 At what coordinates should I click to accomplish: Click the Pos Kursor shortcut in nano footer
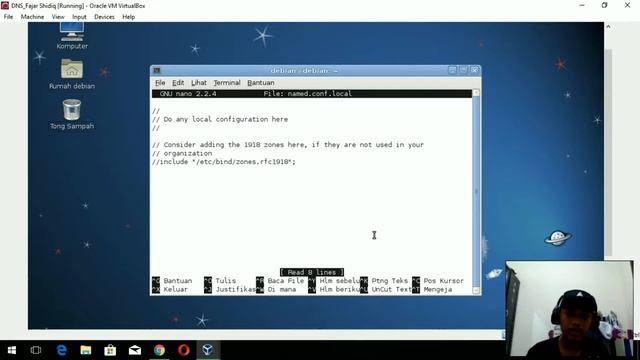coord(438,280)
